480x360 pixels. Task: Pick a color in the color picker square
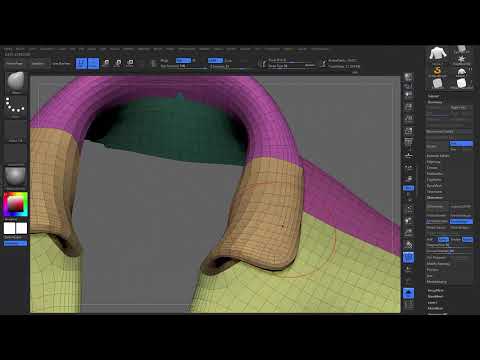click(x=15, y=204)
